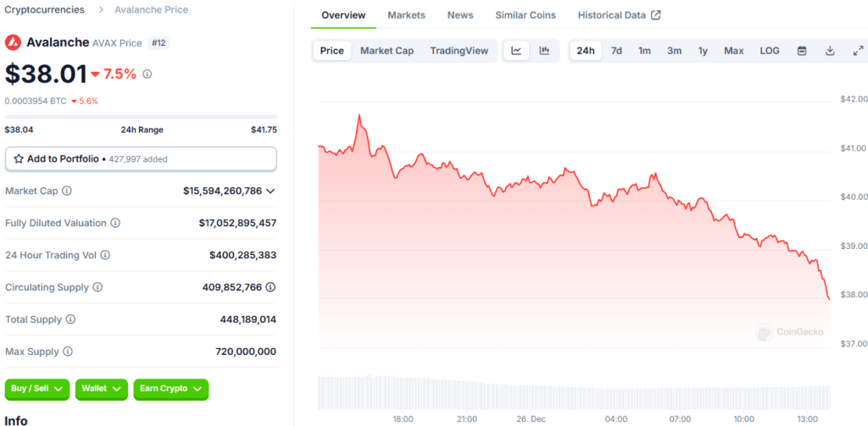868x426 pixels.
Task: Go to Cryptocurrencies breadcrumb link
Action: (x=45, y=9)
